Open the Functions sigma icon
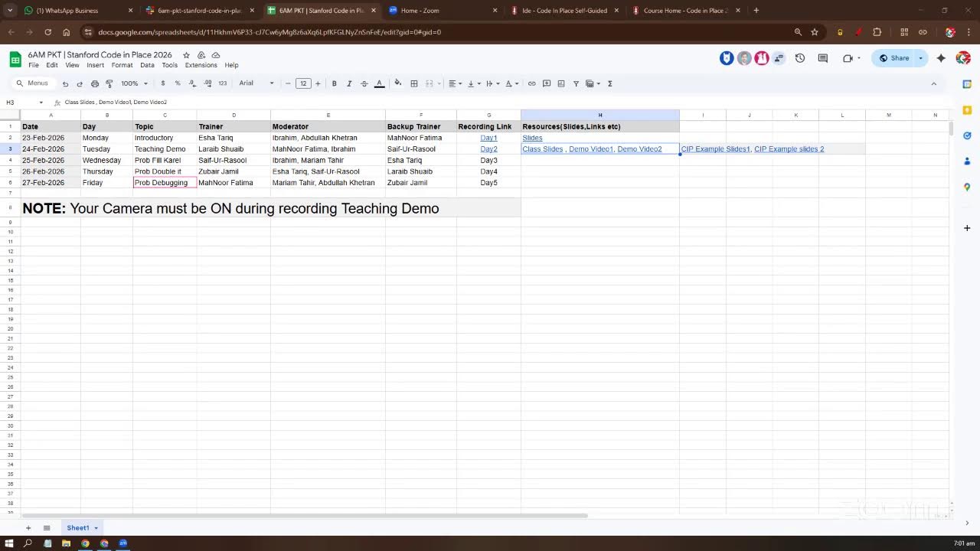This screenshot has width=980, height=551. [610, 83]
